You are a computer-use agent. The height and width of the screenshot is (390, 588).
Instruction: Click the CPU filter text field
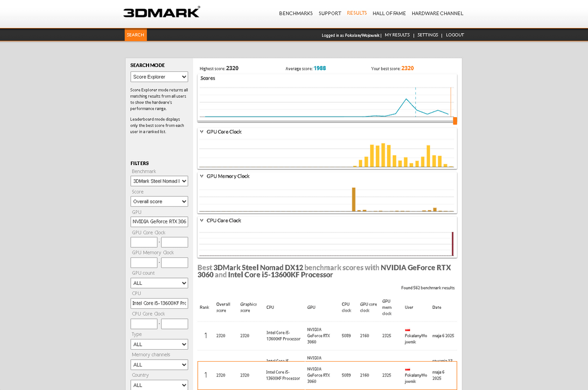tap(160, 303)
